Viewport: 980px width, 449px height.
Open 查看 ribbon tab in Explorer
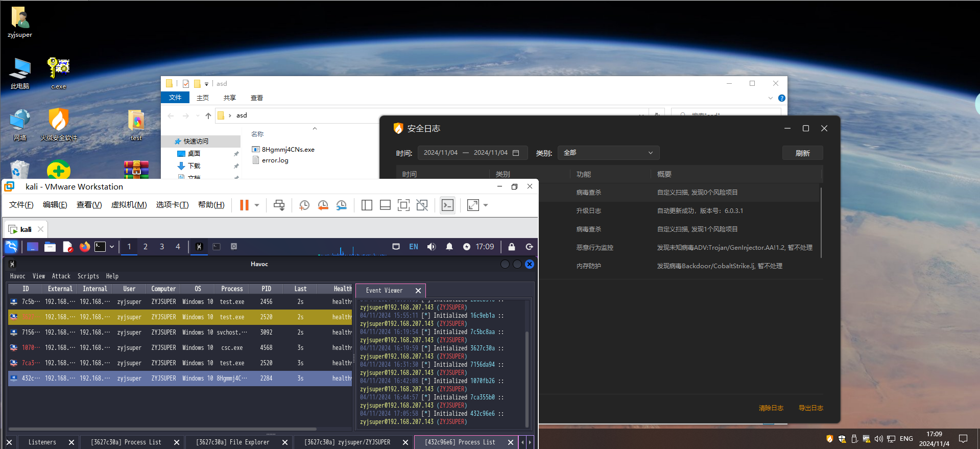click(257, 98)
